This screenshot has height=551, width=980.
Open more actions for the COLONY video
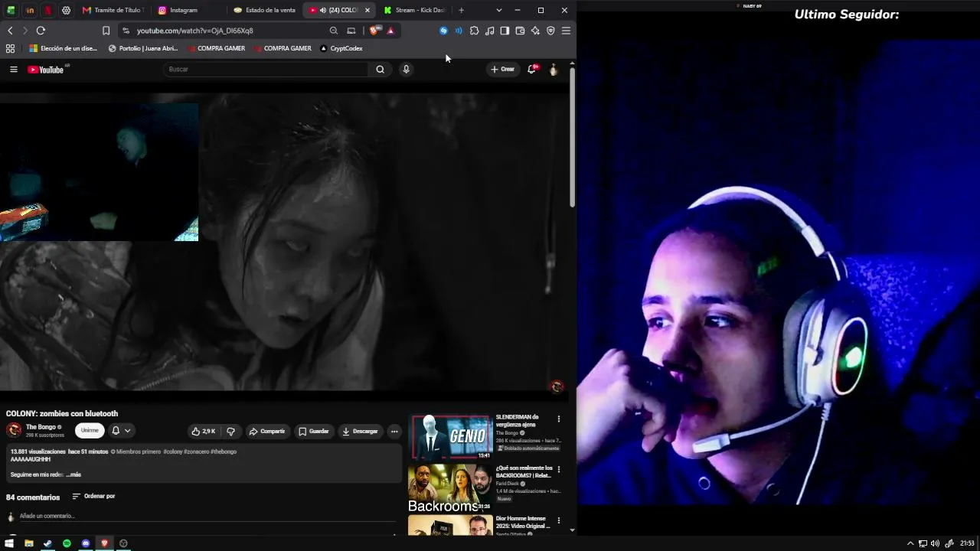[x=394, y=432]
